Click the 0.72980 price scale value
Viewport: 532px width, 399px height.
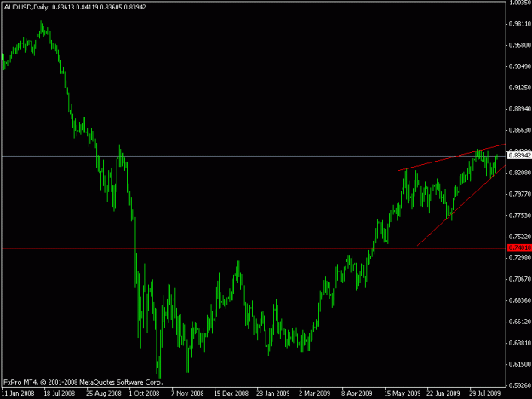[520, 258]
